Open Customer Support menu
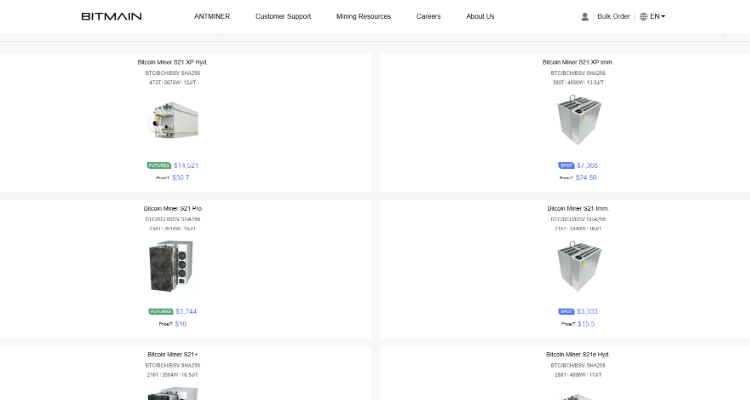 (283, 17)
